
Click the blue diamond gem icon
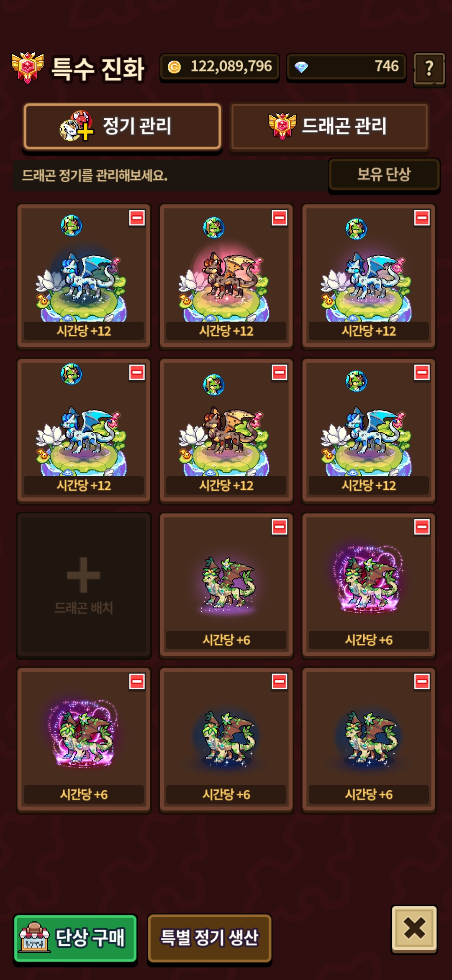[301, 67]
